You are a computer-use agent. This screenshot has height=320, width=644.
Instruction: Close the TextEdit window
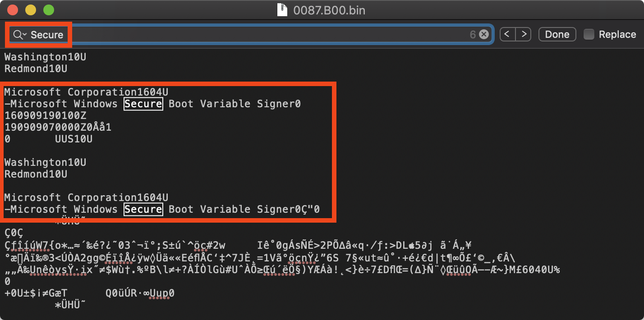pyautogui.click(x=14, y=10)
